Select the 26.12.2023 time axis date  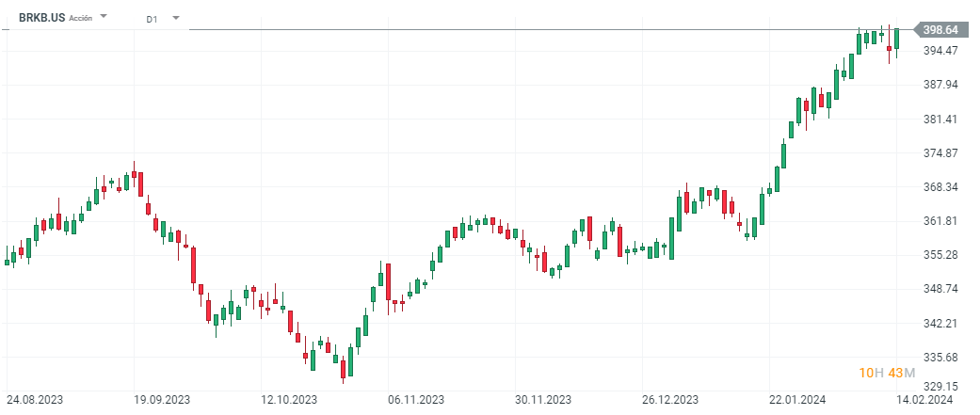tap(670, 400)
